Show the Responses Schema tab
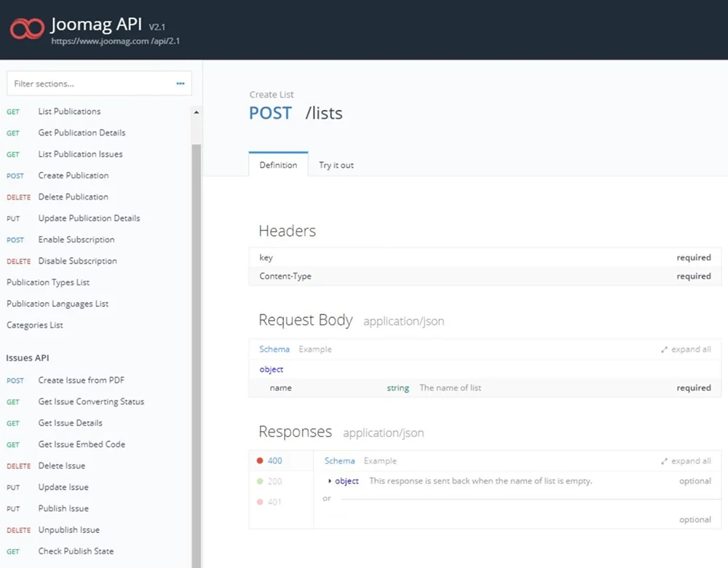This screenshot has height=568, width=728. pyautogui.click(x=339, y=461)
